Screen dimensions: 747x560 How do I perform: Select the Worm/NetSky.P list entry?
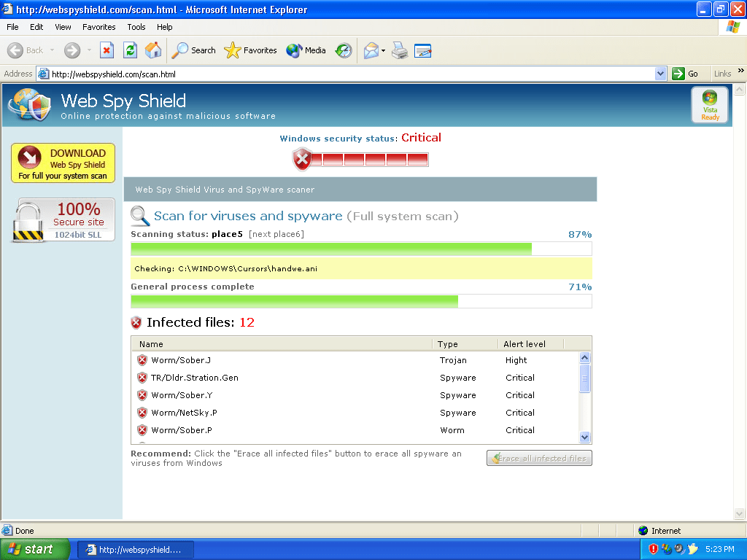(x=184, y=413)
